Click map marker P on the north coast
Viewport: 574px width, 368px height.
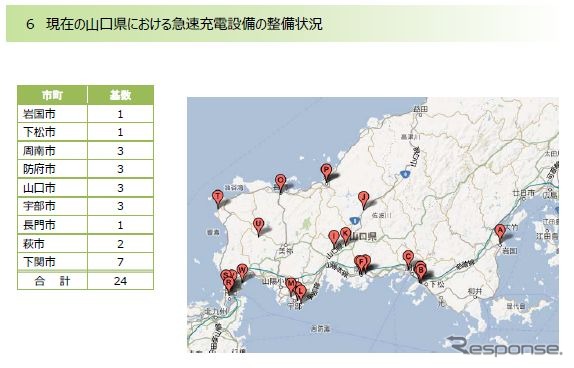click(x=326, y=172)
